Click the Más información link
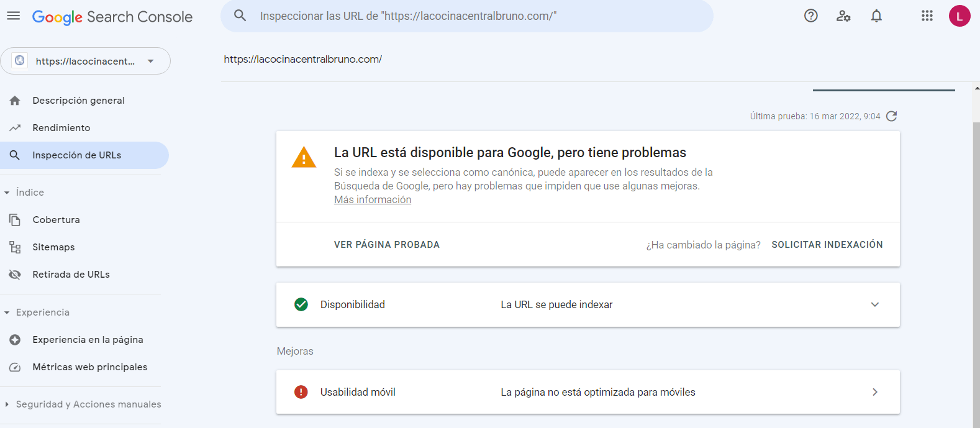 (373, 199)
